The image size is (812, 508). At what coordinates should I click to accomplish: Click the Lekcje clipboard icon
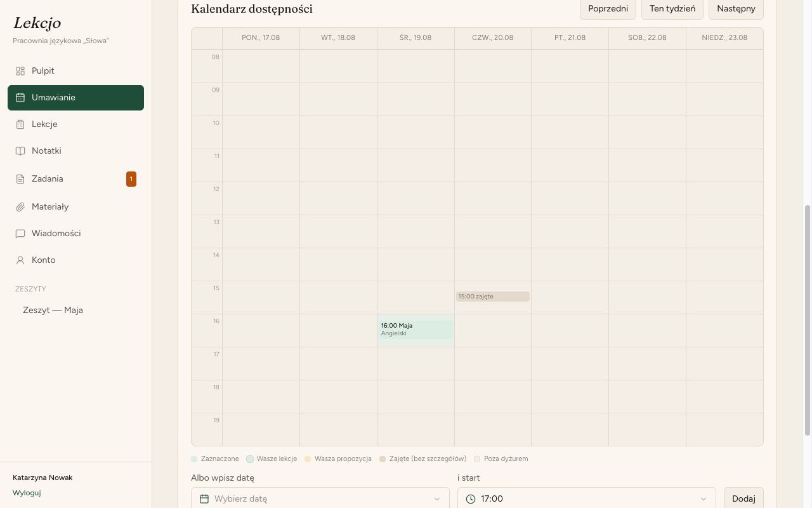[x=20, y=124]
